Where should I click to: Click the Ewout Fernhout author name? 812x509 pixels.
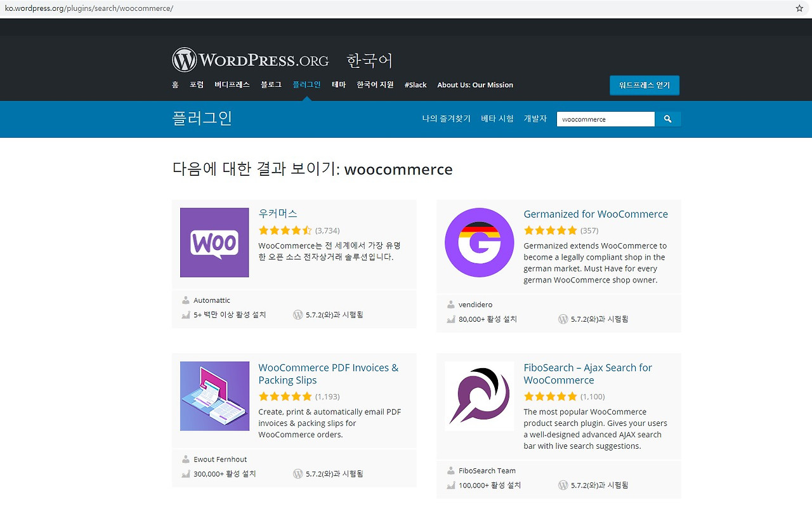pyautogui.click(x=220, y=459)
